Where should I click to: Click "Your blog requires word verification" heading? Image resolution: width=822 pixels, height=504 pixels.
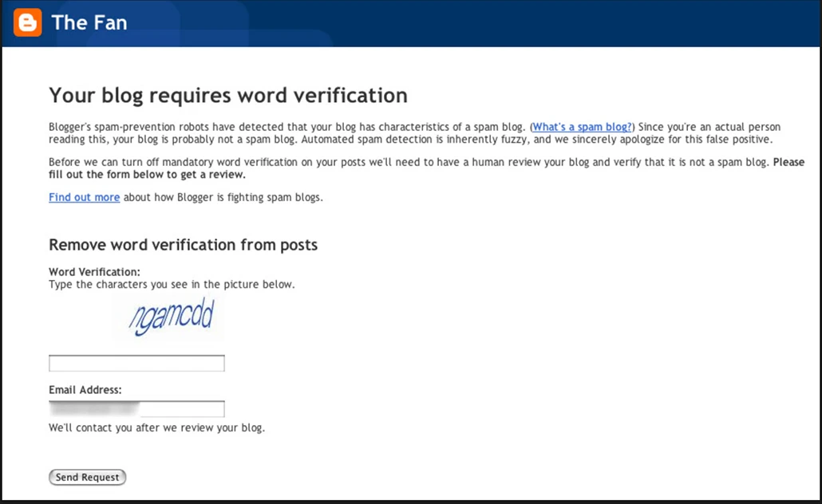coord(228,96)
